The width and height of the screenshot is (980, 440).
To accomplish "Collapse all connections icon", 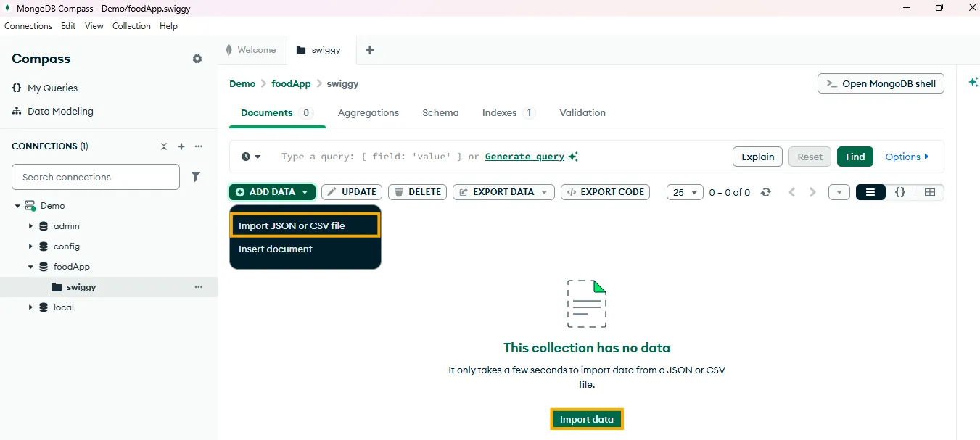I will pyautogui.click(x=164, y=146).
